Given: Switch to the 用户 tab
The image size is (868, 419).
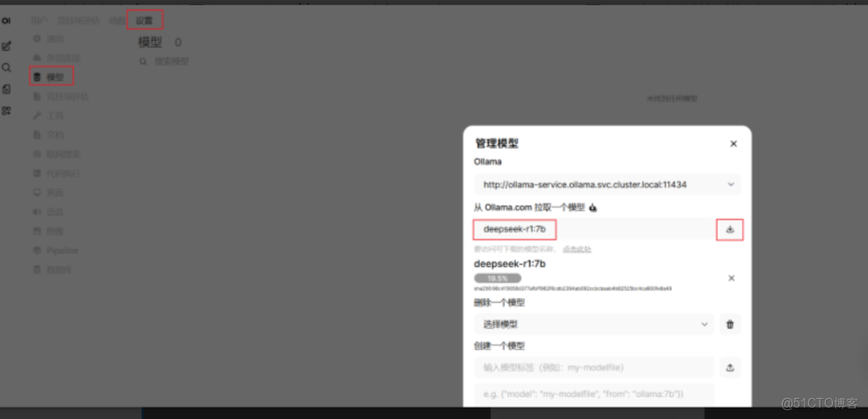Looking at the screenshot, I should [39, 20].
